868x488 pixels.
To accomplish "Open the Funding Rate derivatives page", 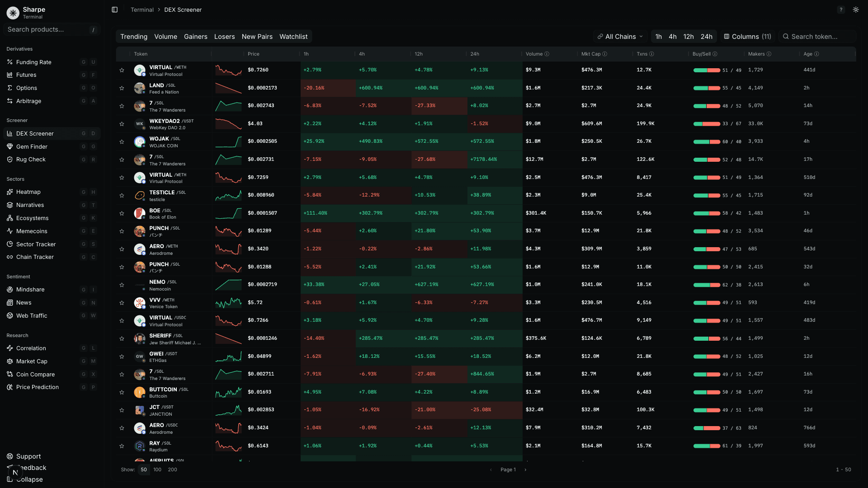I will click(33, 62).
